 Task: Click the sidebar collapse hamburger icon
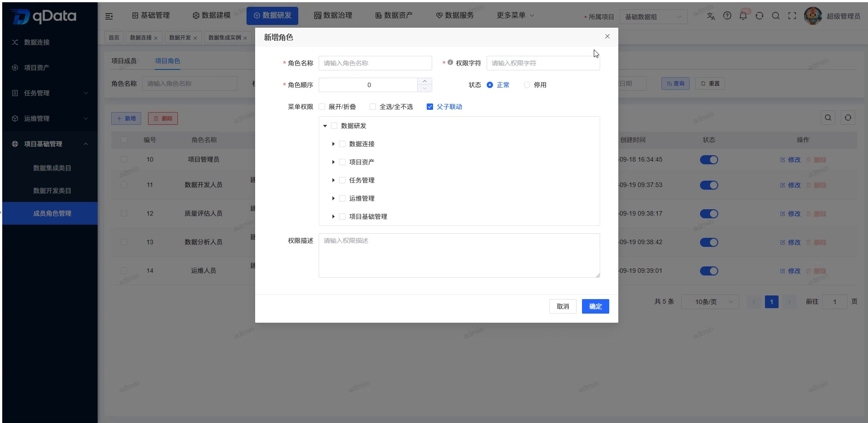point(109,16)
